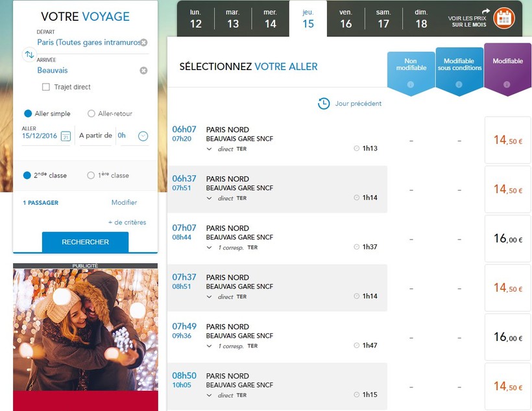Clear the Paris departure field
The width and height of the screenshot is (532, 411).
click(143, 43)
